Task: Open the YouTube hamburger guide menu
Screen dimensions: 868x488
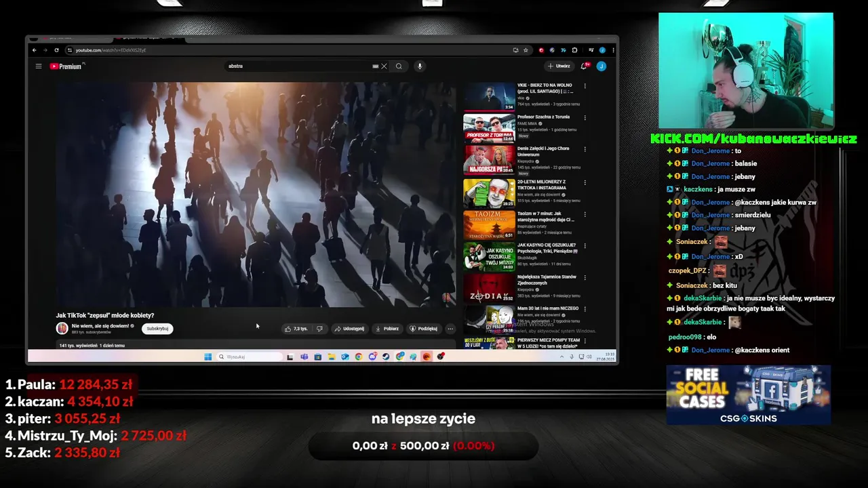Action: click(x=39, y=66)
